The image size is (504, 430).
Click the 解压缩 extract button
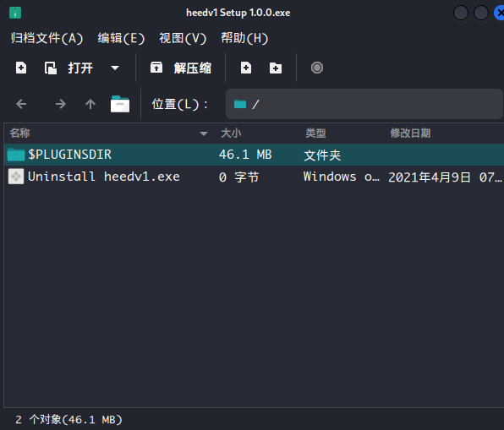click(181, 68)
